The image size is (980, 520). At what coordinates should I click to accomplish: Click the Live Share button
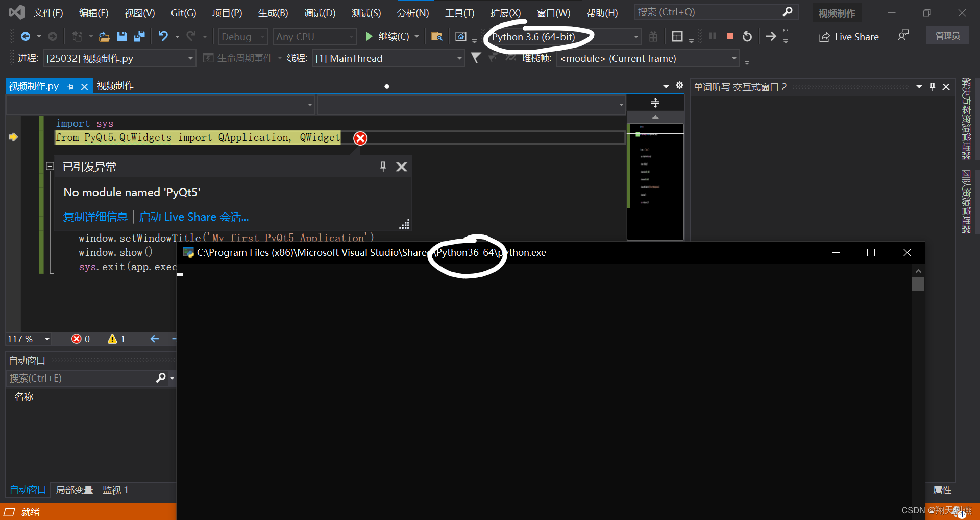point(849,37)
